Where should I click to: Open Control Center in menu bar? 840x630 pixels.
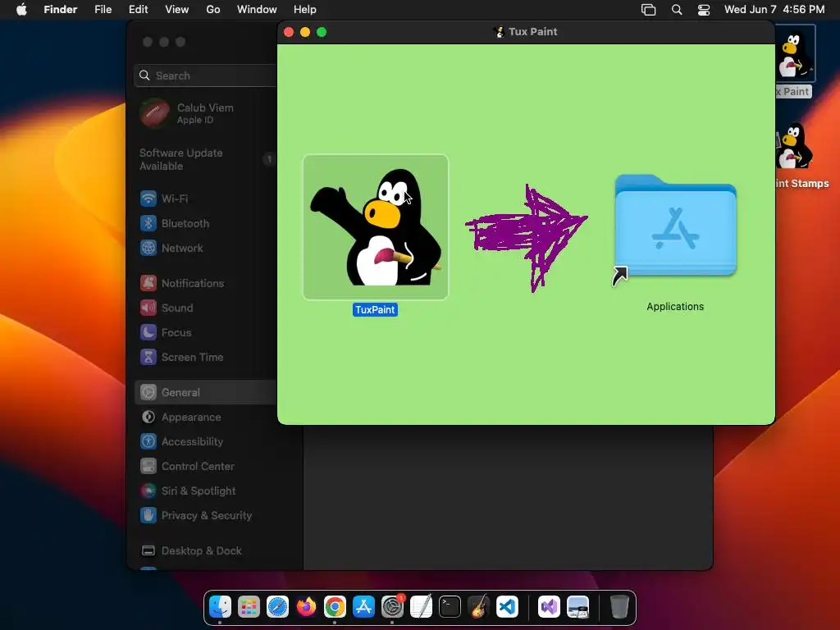(703, 10)
